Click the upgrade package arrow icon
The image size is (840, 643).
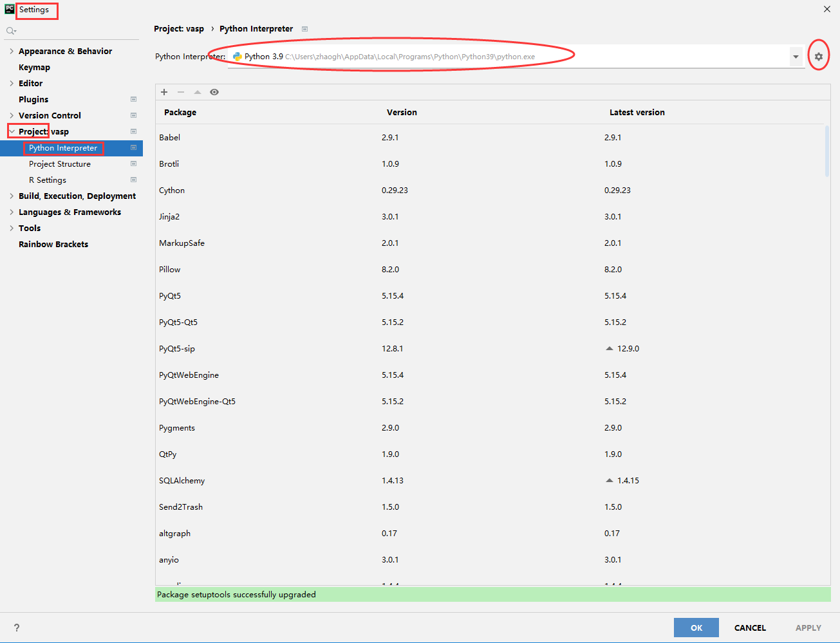point(198,92)
